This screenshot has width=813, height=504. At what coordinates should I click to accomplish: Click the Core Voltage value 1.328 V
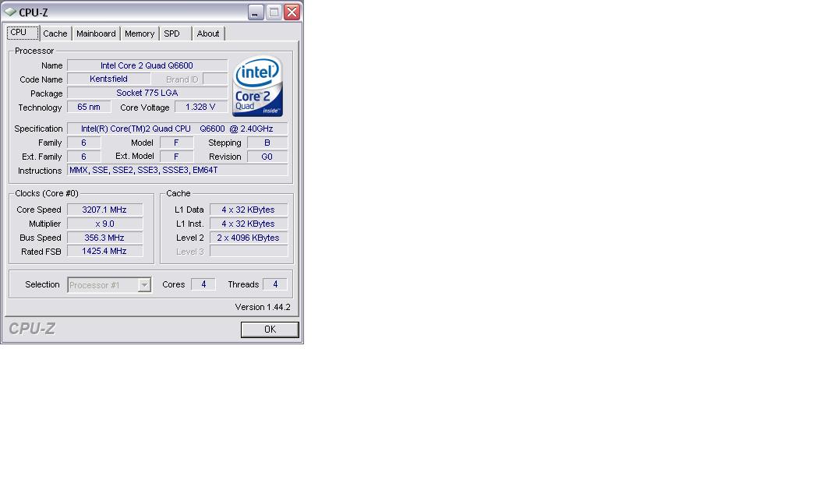click(x=200, y=107)
